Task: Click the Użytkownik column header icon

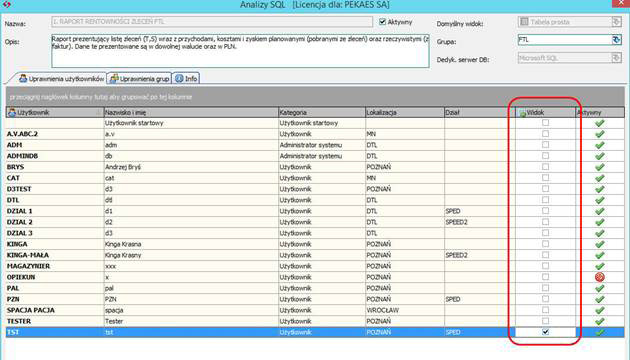Action: [x=12, y=112]
